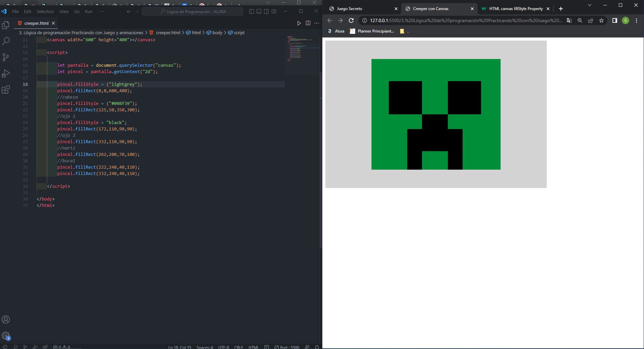The height and width of the screenshot is (349, 644).
Task: Close the creeper.html editor tab
Action: point(53,23)
